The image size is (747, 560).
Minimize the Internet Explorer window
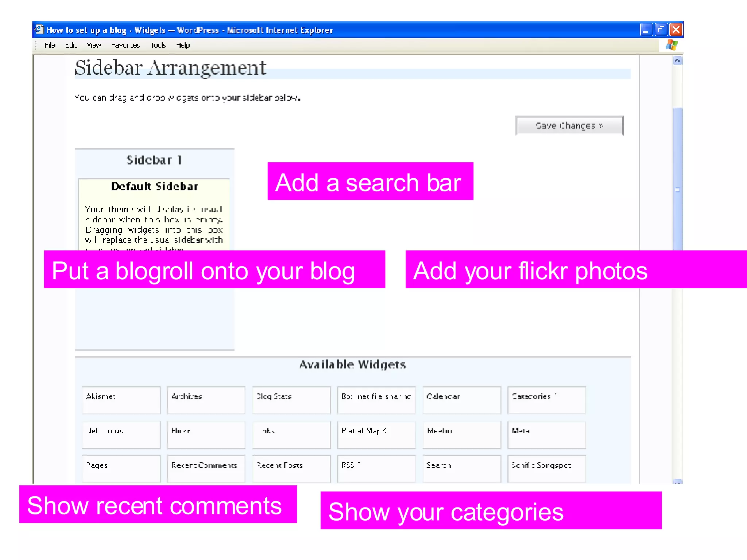pyautogui.click(x=645, y=30)
